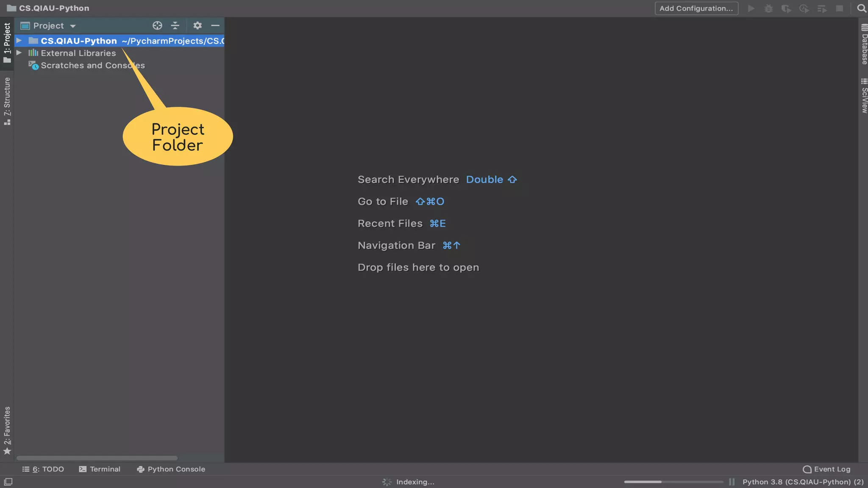Toggle tool window bars icon at bottom-left
This screenshot has height=488, width=868.
8,482
